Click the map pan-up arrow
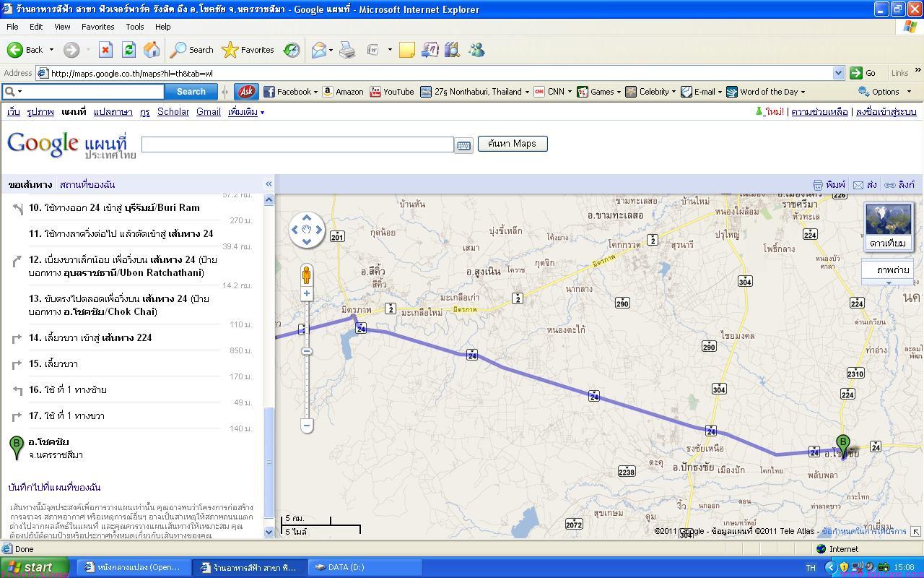 (306, 217)
